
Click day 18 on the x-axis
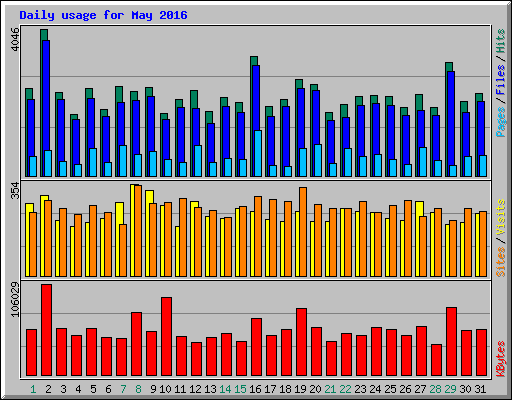click(285, 389)
